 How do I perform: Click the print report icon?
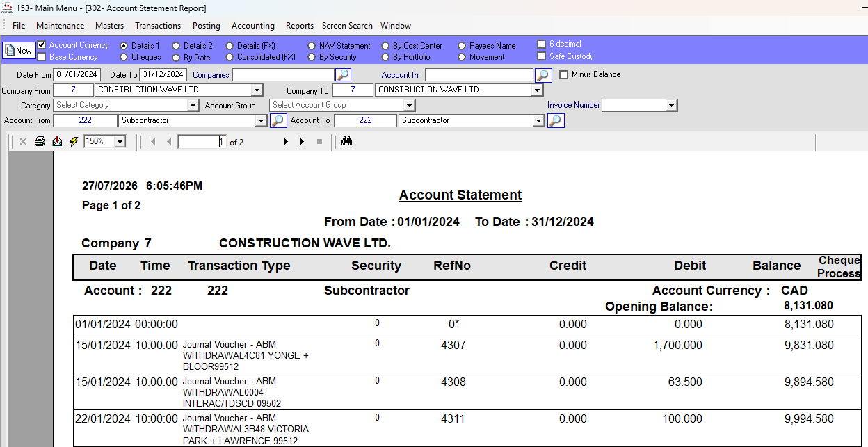(40, 141)
